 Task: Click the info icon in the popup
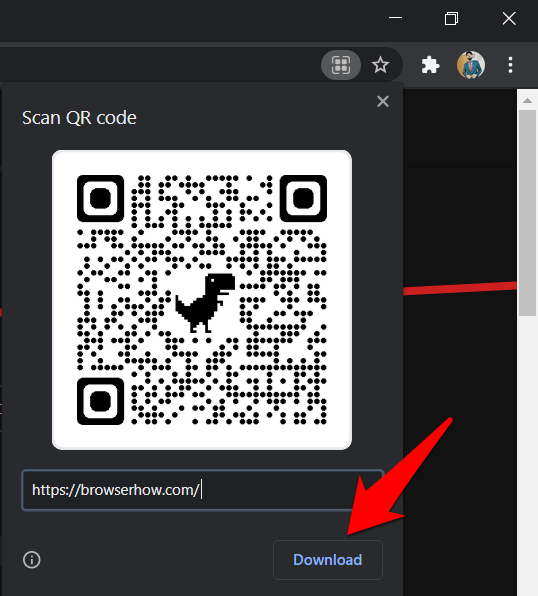coord(32,560)
